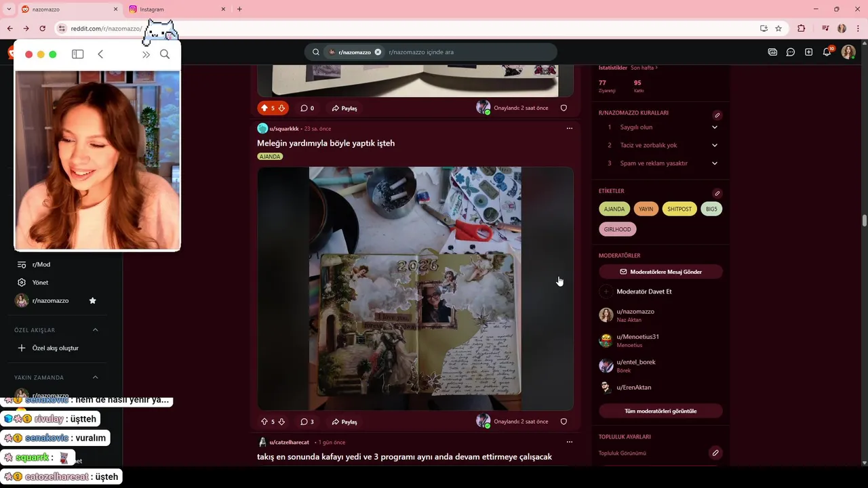The height and width of the screenshot is (488, 868).
Task: Reload the page in Chrome
Action: pos(42,28)
